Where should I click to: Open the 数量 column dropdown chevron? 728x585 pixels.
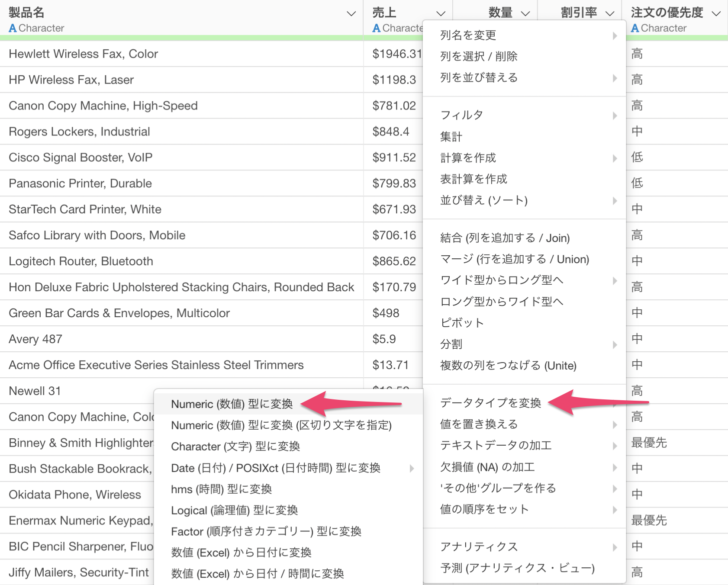pyautogui.click(x=525, y=13)
